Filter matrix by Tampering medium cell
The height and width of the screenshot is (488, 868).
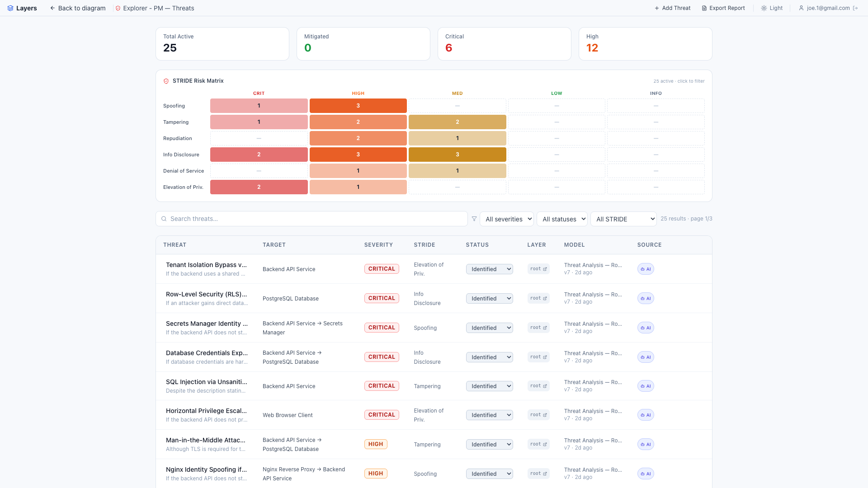pyautogui.click(x=458, y=122)
